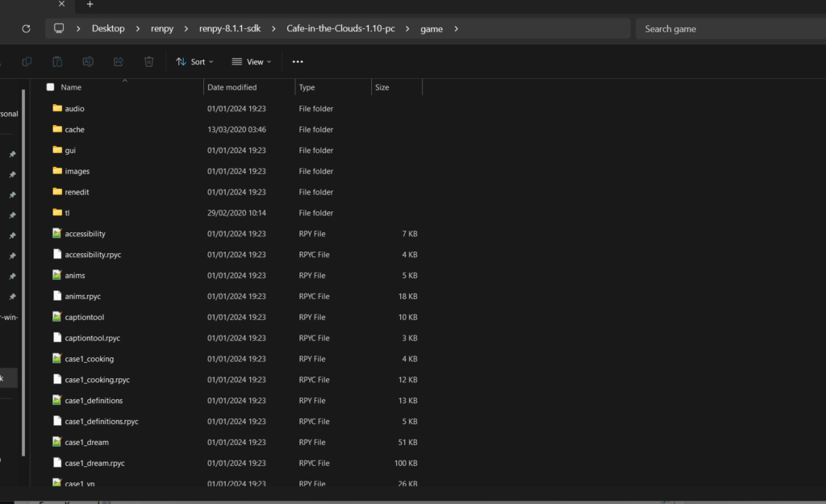This screenshot has height=504, width=826.
Task: Click the anims RPY file icon
Action: pos(57,275)
